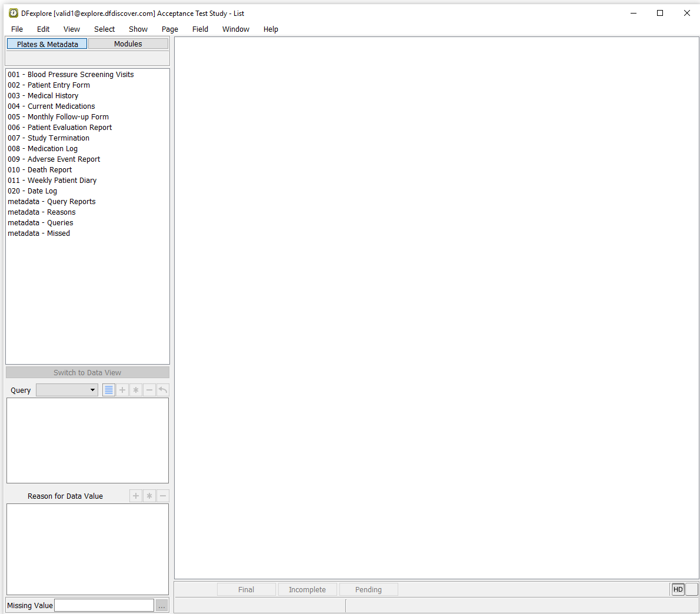Add a reason for data value
700x614 pixels.
[136, 496]
